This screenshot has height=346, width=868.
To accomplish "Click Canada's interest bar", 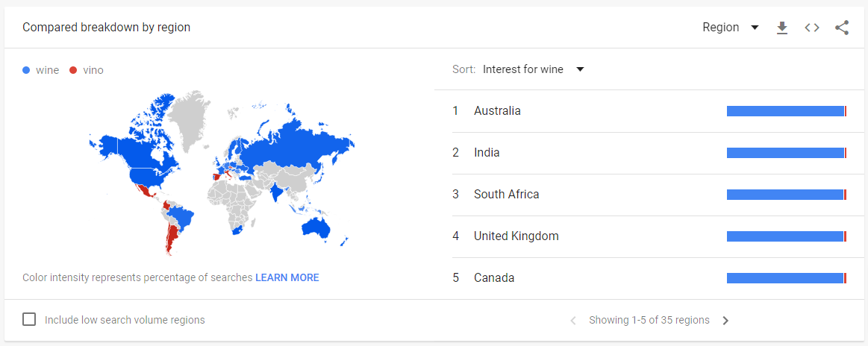I will click(785, 278).
